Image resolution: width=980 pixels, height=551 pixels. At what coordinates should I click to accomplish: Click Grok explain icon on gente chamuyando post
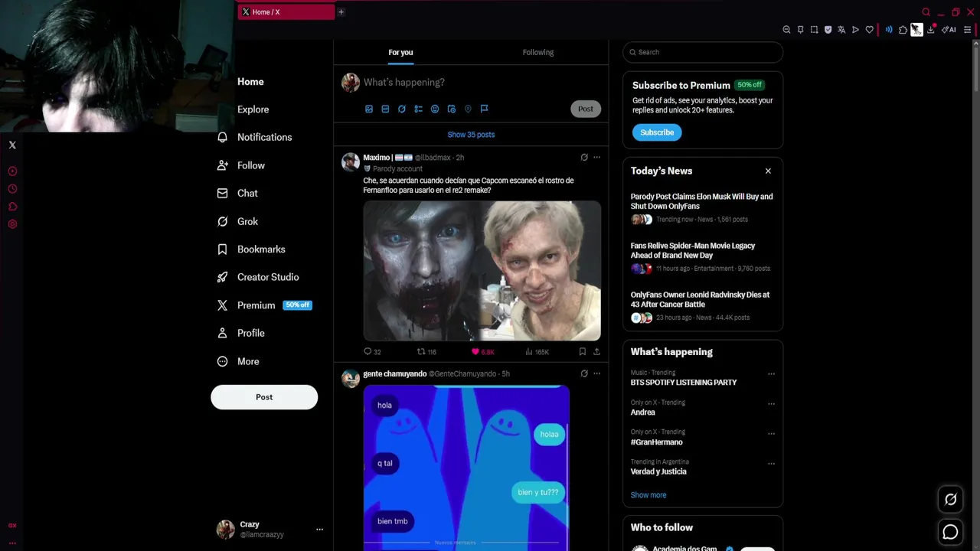pyautogui.click(x=584, y=373)
